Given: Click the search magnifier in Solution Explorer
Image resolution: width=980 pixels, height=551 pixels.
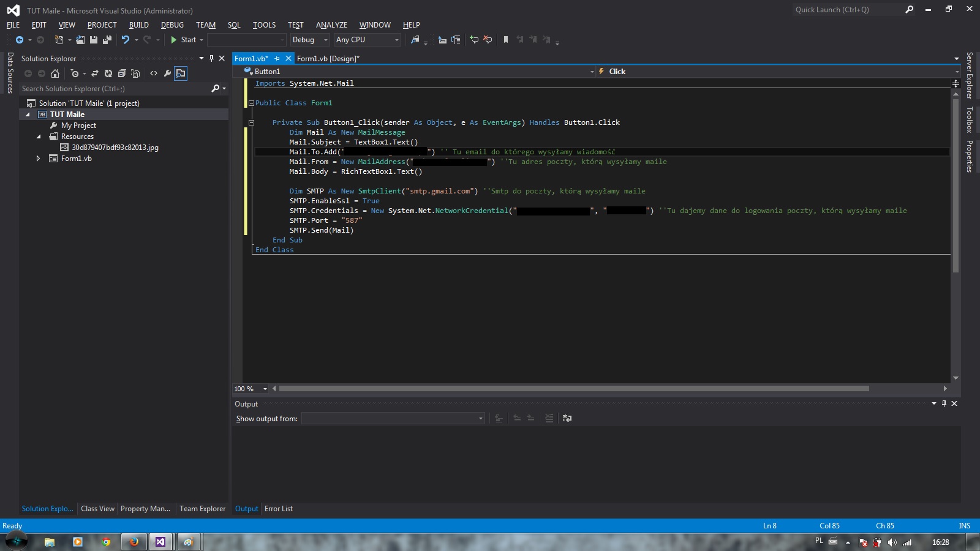Looking at the screenshot, I should (216, 89).
